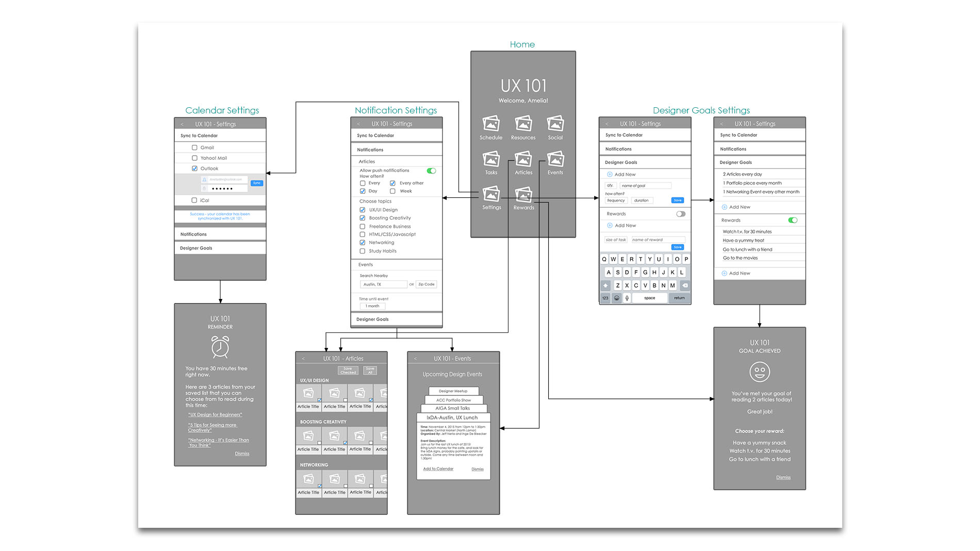The width and height of the screenshot is (980, 551).
Task: Tap the Events icon on Home screen
Action: coord(556,159)
